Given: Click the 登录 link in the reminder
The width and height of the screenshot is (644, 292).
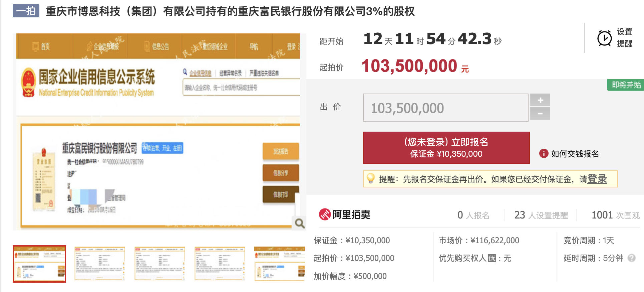Looking at the screenshot, I should coord(597,179).
